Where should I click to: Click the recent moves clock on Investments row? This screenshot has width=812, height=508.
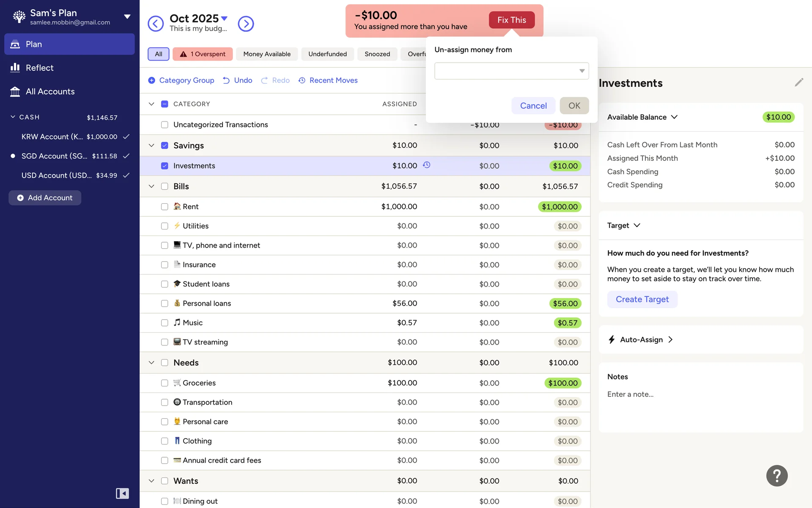pos(427,165)
